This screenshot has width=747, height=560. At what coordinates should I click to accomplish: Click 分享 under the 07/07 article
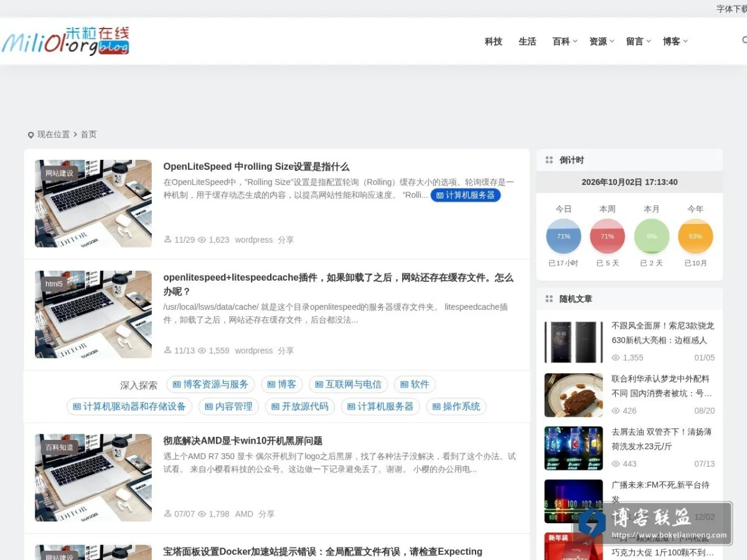(x=266, y=514)
